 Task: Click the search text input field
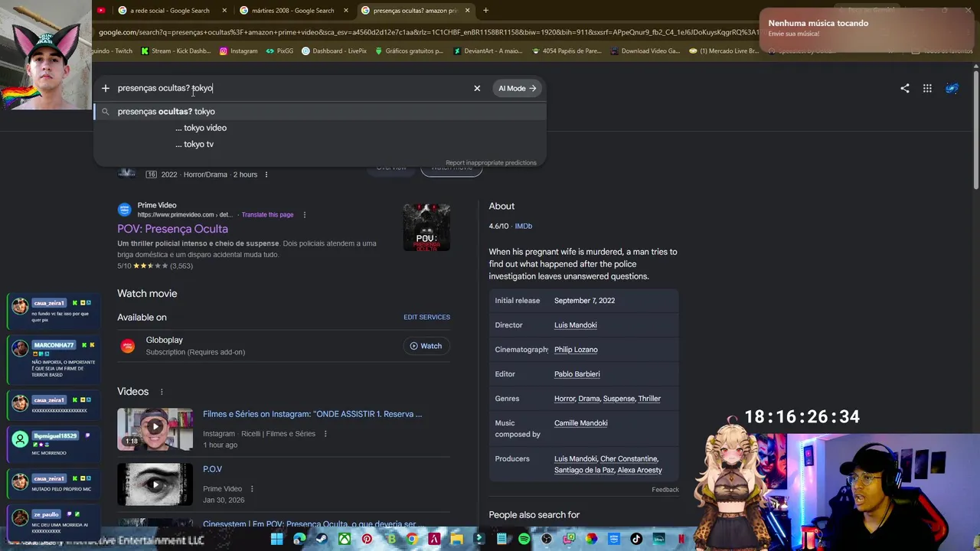291,88
